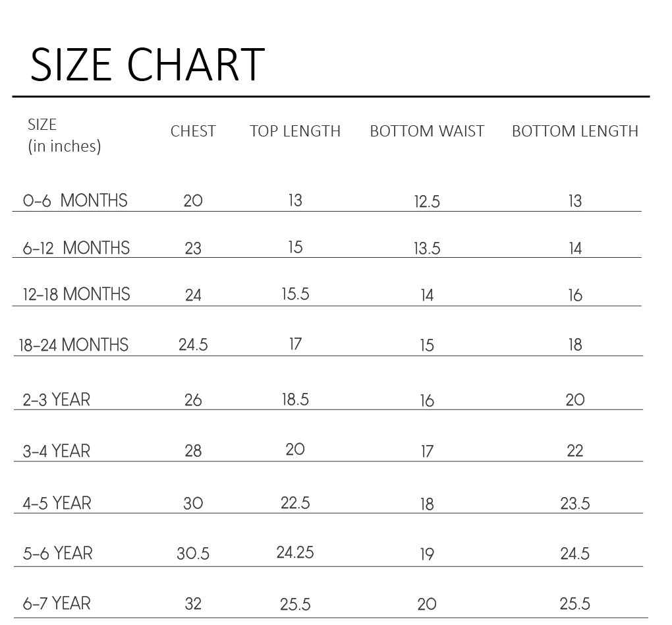Select the 3-4 YEAR row label
The width and height of the screenshot is (672, 625).
[x=57, y=451]
